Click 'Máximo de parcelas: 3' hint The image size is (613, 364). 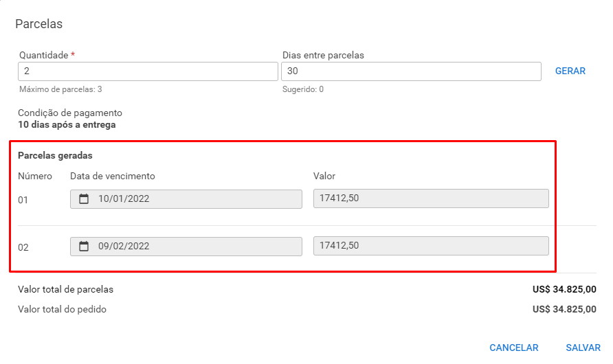(60, 89)
